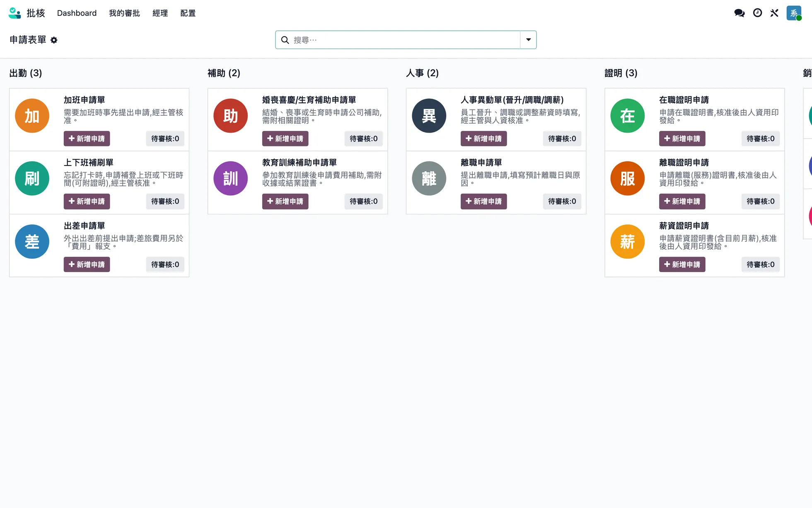Click the 人事 (2) column header

(x=422, y=73)
